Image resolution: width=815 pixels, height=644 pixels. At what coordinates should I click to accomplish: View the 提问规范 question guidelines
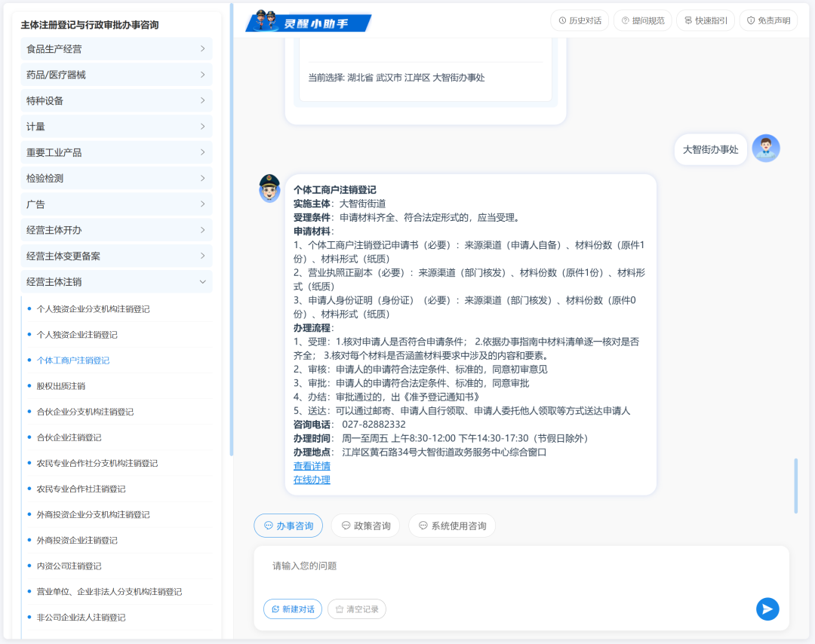point(642,20)
